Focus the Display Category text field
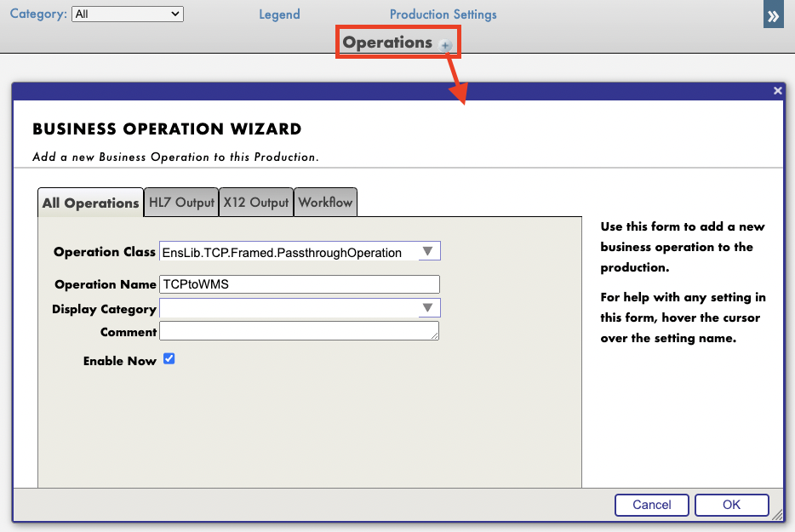Viewport: 795px width, 532px height. pos(289,308)
